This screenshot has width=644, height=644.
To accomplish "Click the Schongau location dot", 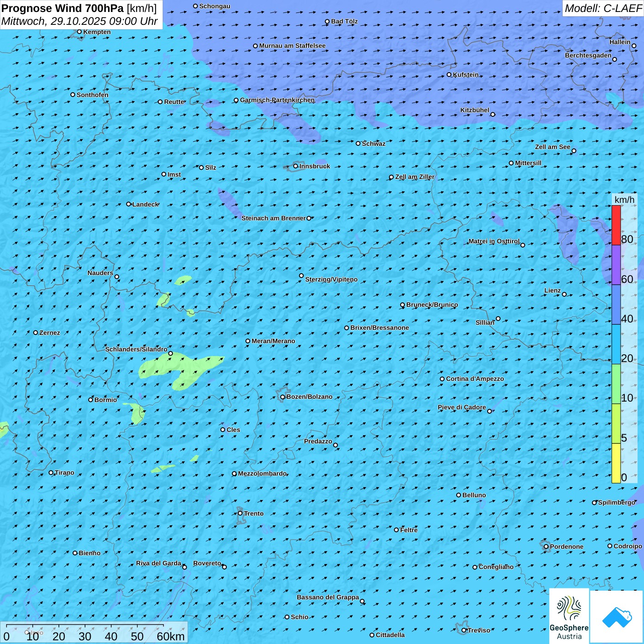I will pos(195,6).
